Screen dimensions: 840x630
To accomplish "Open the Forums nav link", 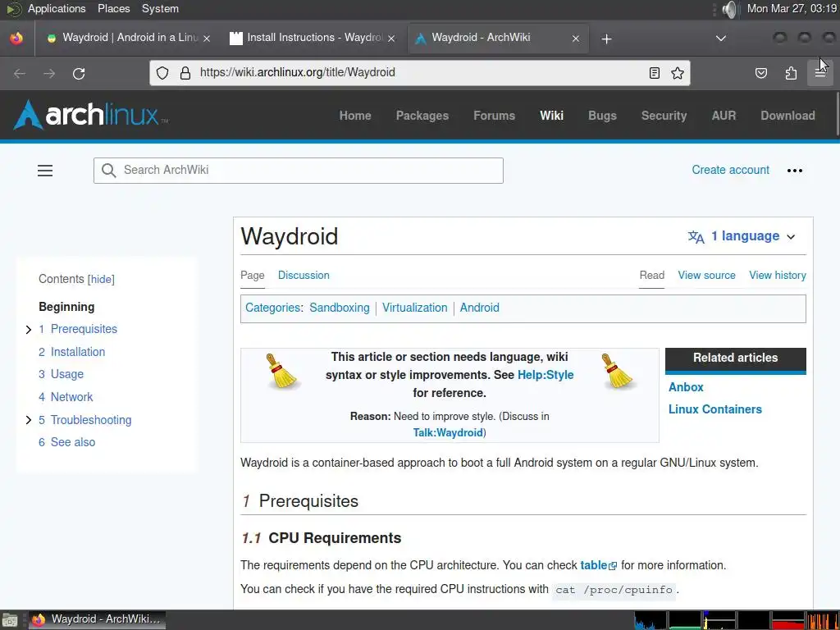I will point(494,116).
